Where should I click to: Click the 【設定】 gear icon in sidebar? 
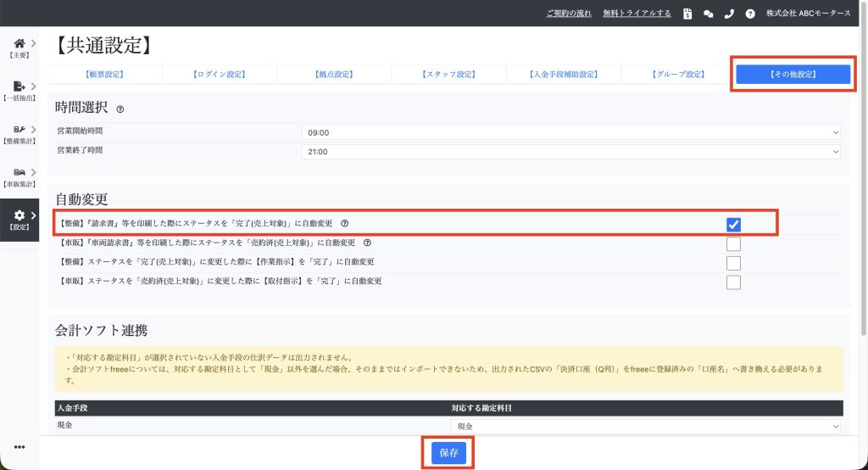19,219
